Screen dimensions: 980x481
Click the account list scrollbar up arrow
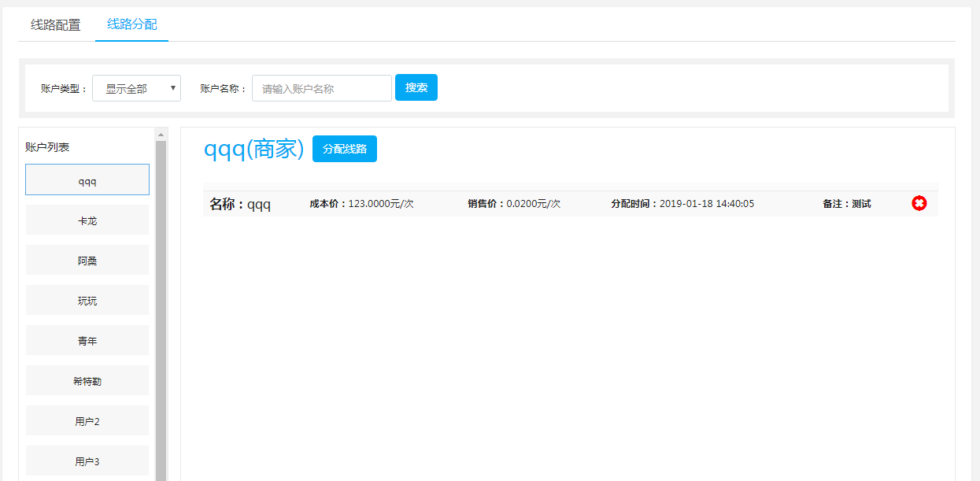[x=161, y=134]
